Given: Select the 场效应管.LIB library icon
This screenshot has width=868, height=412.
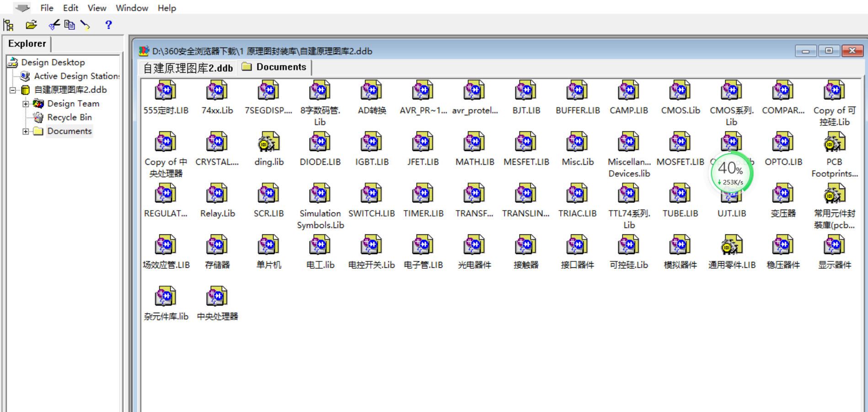Looking at the screenshot, I should pyautogui.click(x=166, y=245).
